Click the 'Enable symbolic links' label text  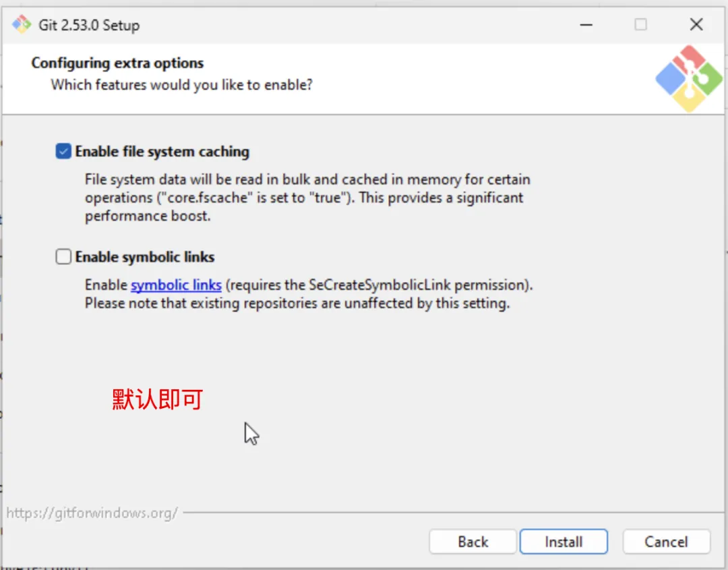[x=145, y=257]
